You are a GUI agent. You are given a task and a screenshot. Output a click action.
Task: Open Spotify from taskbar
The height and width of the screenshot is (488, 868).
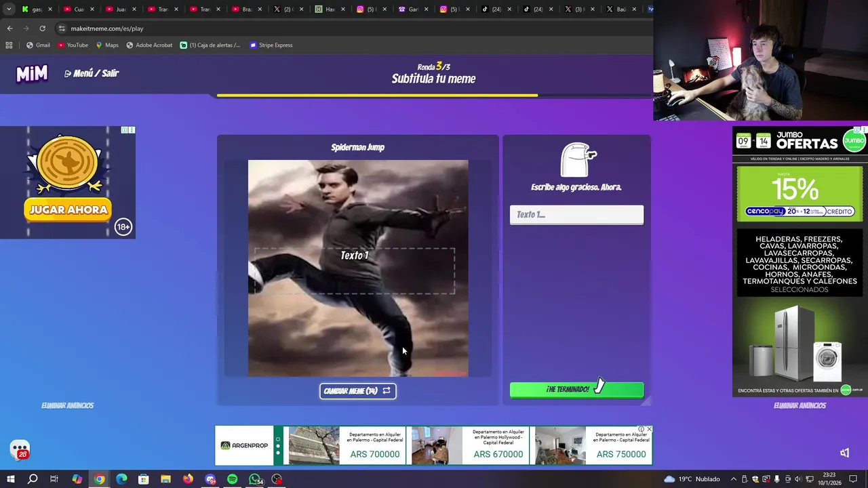tap(233, 479)
